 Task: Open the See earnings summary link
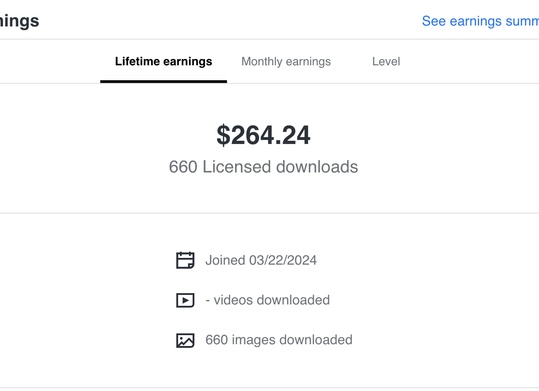(480, 21)
